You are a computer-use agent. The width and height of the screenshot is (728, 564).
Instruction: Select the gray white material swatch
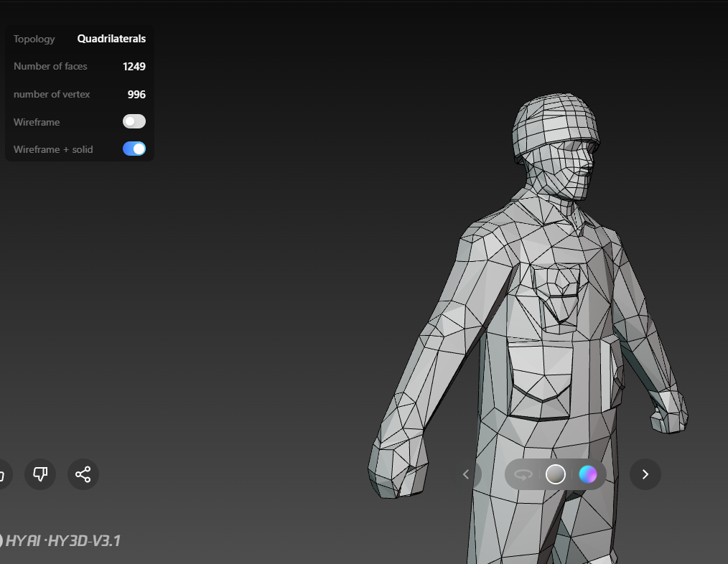tap(555, 474)
